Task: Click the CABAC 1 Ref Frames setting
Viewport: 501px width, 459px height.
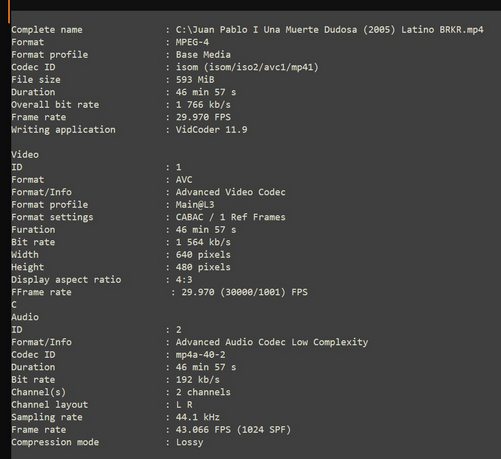Action: 230,217
